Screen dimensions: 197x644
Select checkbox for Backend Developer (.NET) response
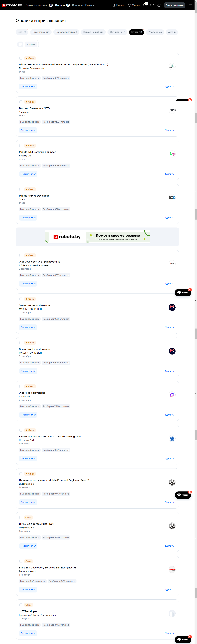(x=21, y=102)
